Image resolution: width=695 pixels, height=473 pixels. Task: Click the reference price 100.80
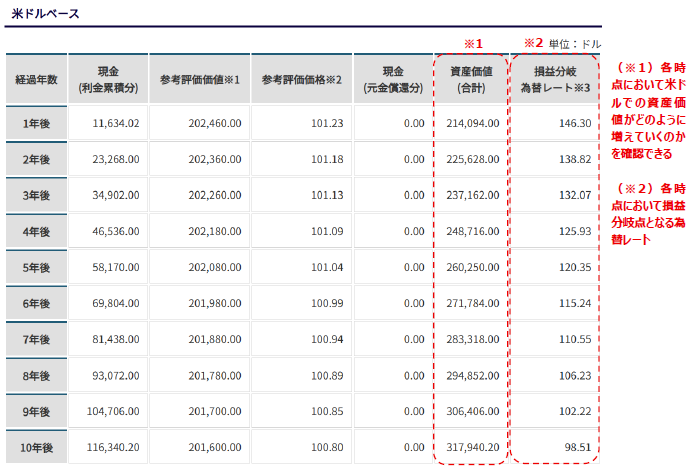click(327, 447)
